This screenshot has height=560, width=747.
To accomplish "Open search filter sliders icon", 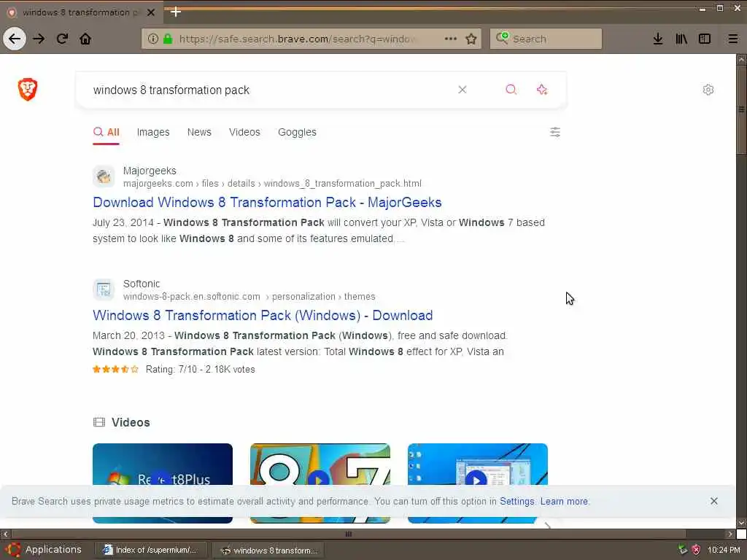I will pos(555,132).
